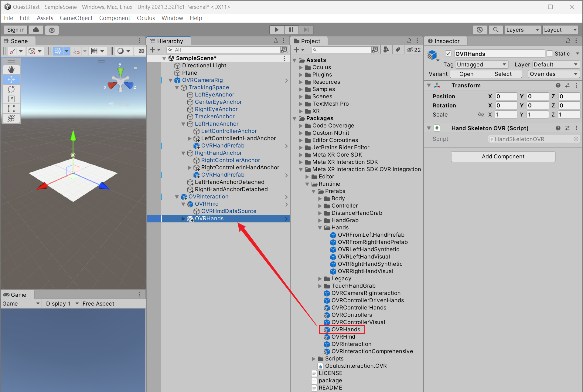583x392 pixels.
Task: Open Undo History icon in toolbar
Action: point(480,30)
